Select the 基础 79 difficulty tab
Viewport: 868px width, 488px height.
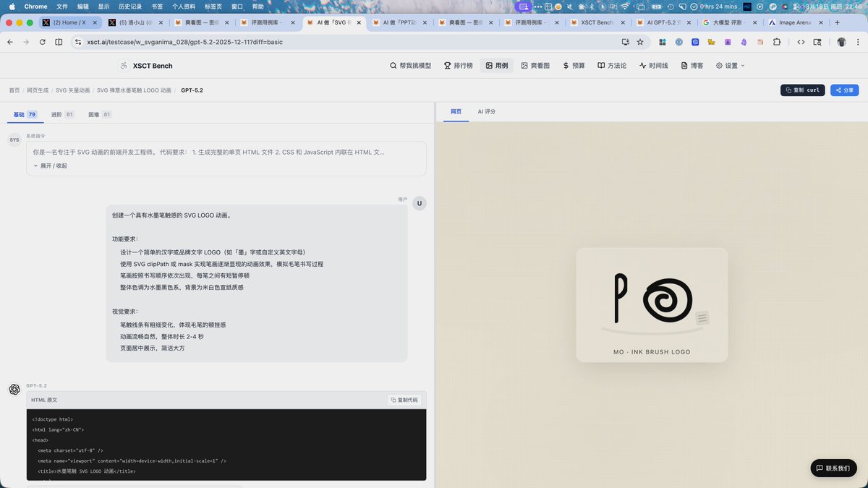click(x=25, y=114)
